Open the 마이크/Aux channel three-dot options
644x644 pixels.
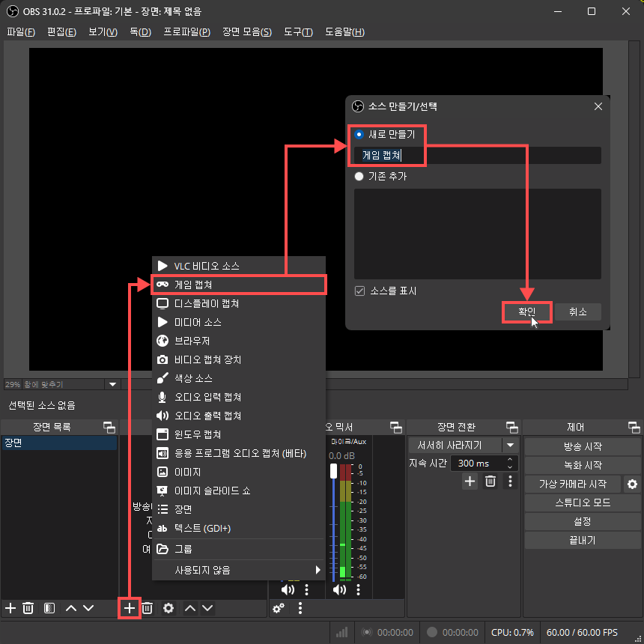pyautogui.click(x=358, y=590)
